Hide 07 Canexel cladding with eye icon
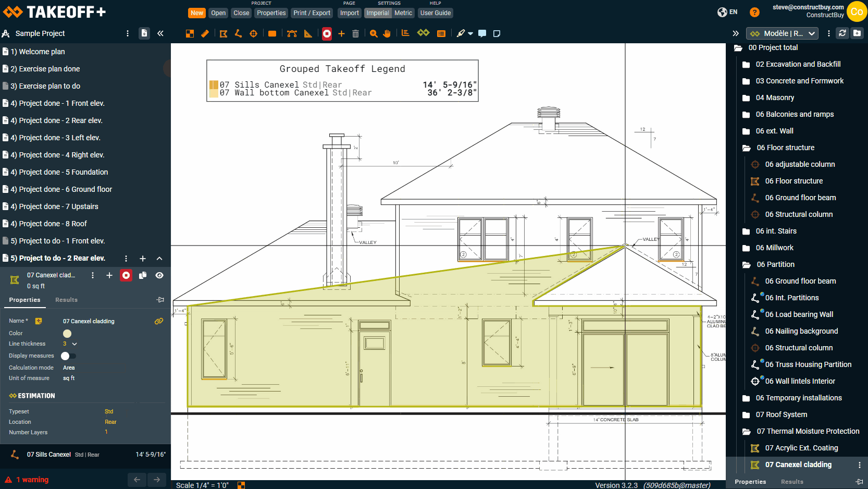 [x=159, y=275]
